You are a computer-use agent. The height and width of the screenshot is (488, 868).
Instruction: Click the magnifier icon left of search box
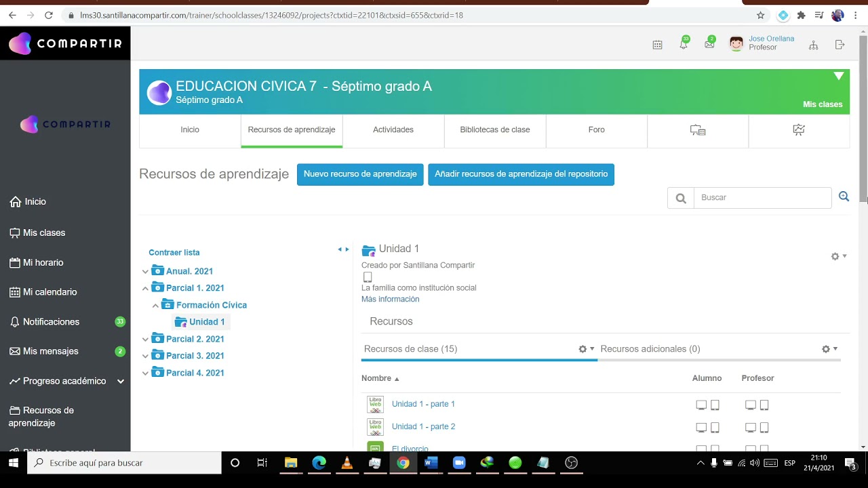point(681,198)
